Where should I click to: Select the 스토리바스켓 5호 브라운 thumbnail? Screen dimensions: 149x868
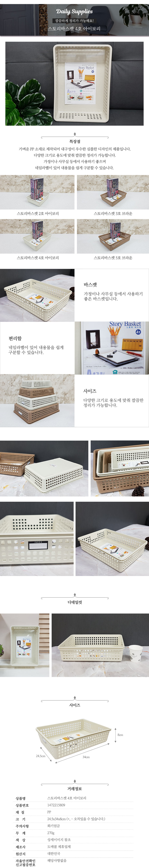(113, 237)
